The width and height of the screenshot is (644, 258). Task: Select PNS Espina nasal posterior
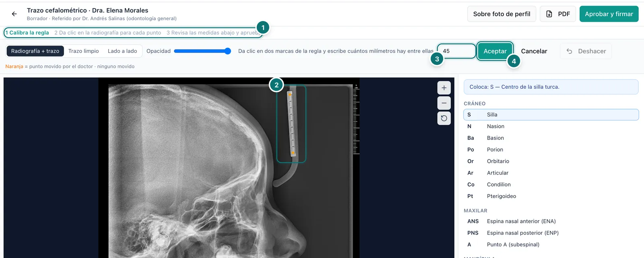point(551,233)
